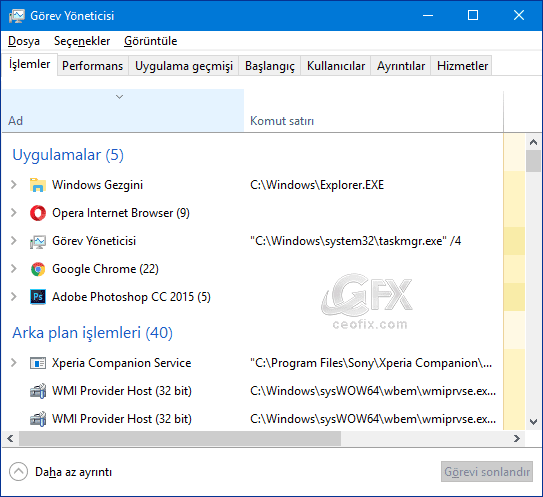Click the Xperia Companion Service icon
The image size is (543, 497).
point(37,363)
